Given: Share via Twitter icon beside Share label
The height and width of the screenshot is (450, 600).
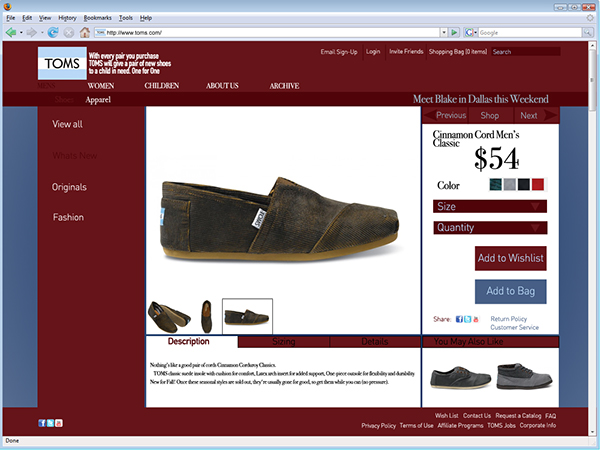Looking at the screenshot, I should pyautogui.click(x=468, y=319).
